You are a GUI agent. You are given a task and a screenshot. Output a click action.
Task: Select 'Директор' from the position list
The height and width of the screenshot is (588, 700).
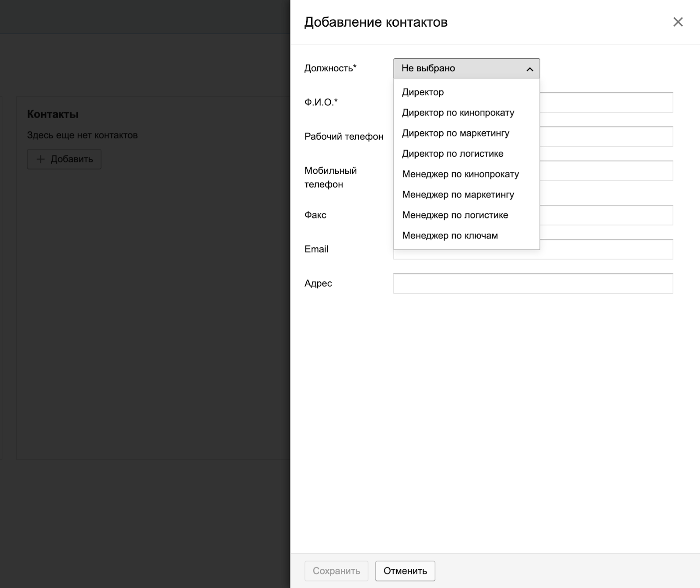tap(423, 92)
